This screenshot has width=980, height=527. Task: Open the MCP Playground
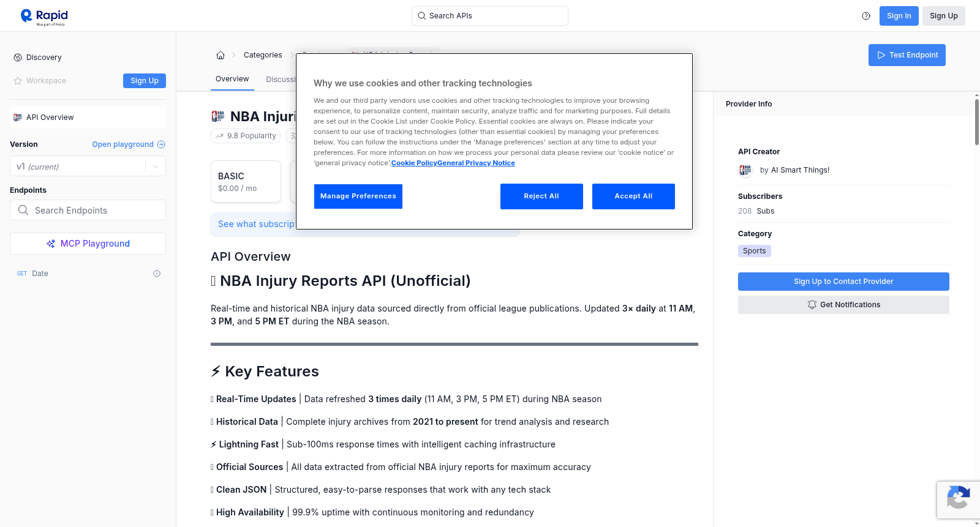pos(88,244)
